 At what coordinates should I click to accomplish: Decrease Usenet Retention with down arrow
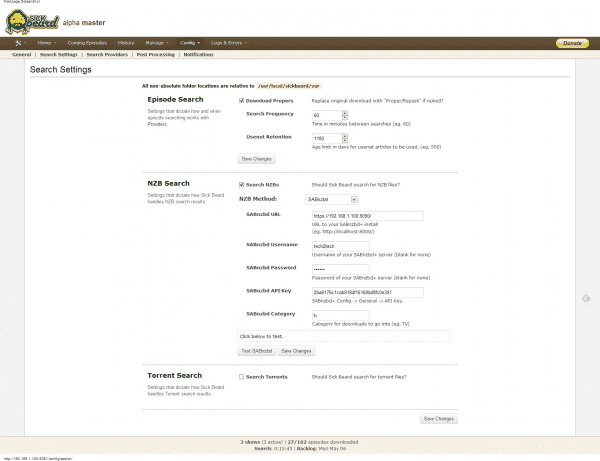tap(345, 140)
